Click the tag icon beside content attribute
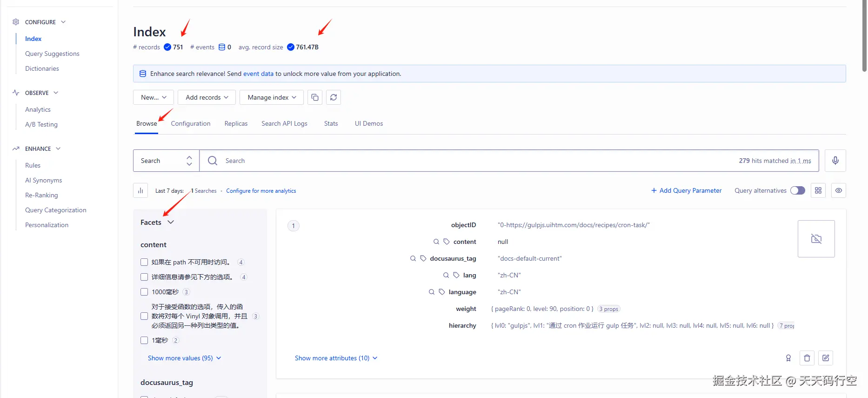Screen dimensions: 868x398 tap(447, 242)
